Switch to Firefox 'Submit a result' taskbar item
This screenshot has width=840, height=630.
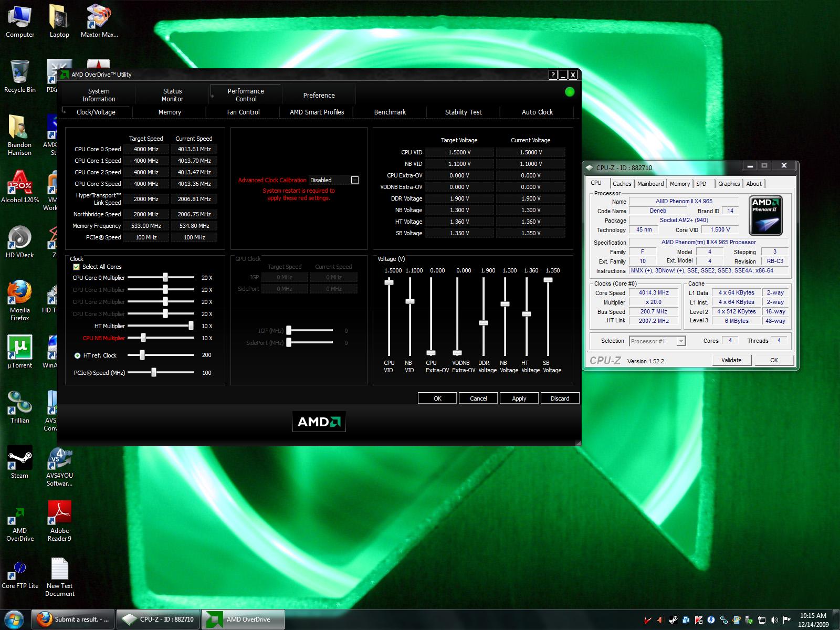pyautogui.click(x=73, y=619)
